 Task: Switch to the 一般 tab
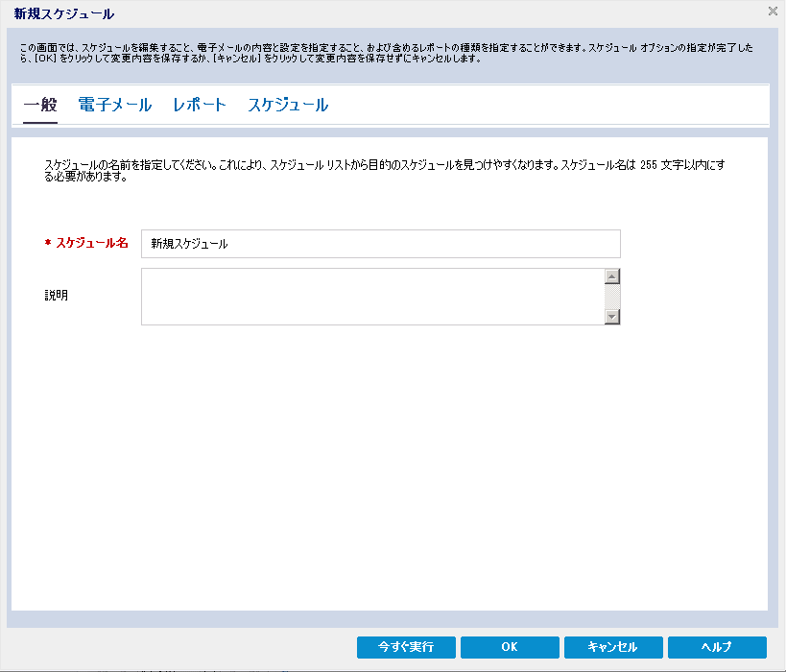[40, 106]
